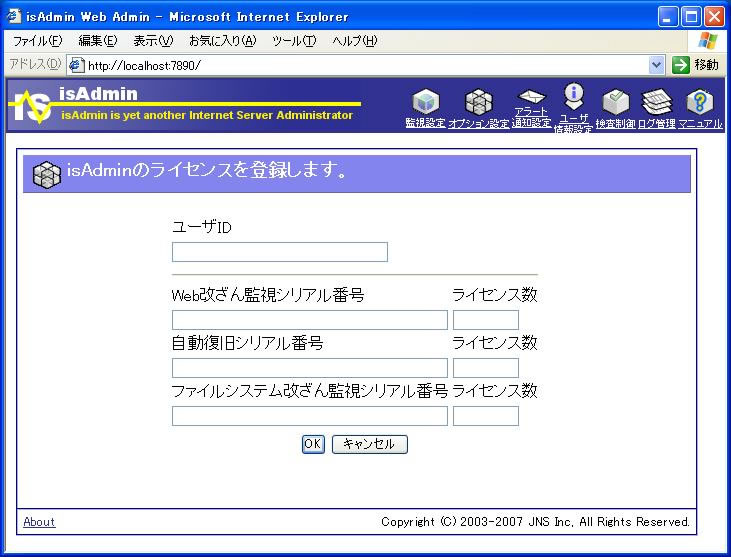
Task: Open the About link
Action: click(39, 522)
